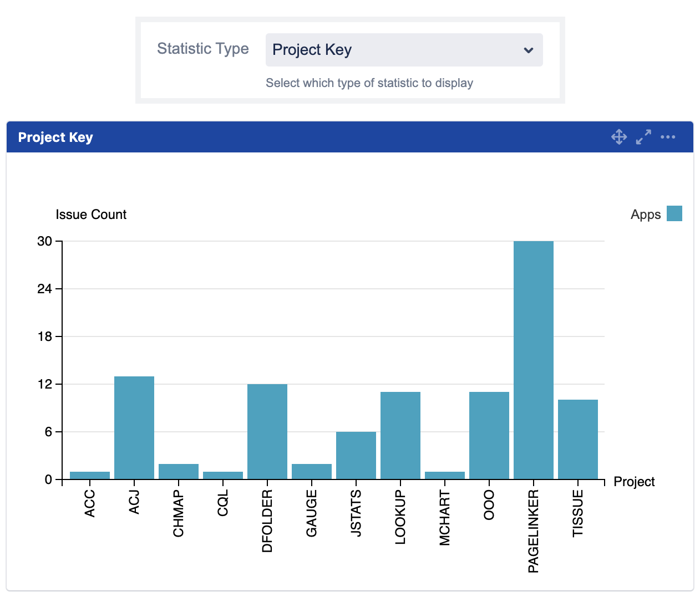This screenshot has height=597, width=700.
Task: Click the Statistic Type field label
Action: pos(203,49)
